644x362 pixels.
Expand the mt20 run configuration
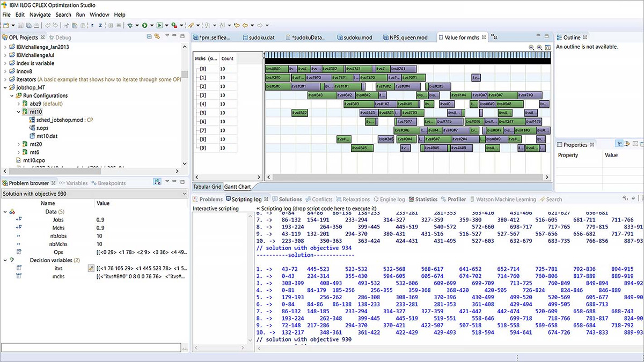(x=19, y=144)
